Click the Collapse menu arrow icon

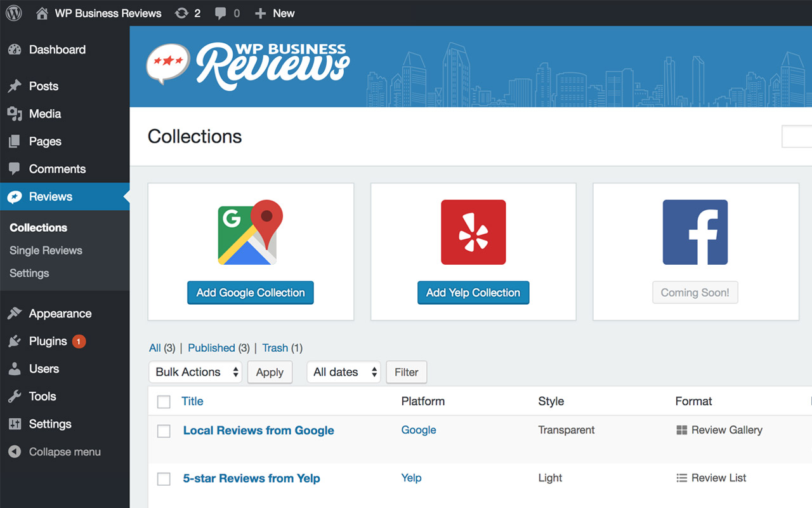pyautogui.click(x=15, y=451)
